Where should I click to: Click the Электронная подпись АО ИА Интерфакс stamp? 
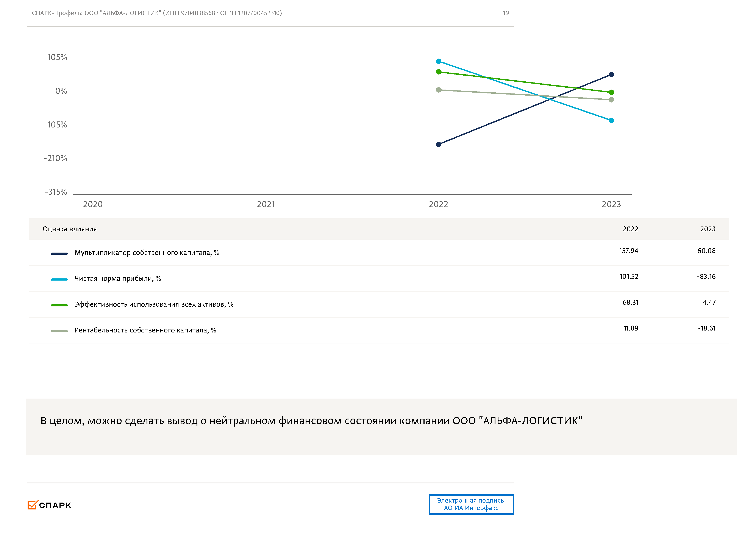(x=471, y=504)
